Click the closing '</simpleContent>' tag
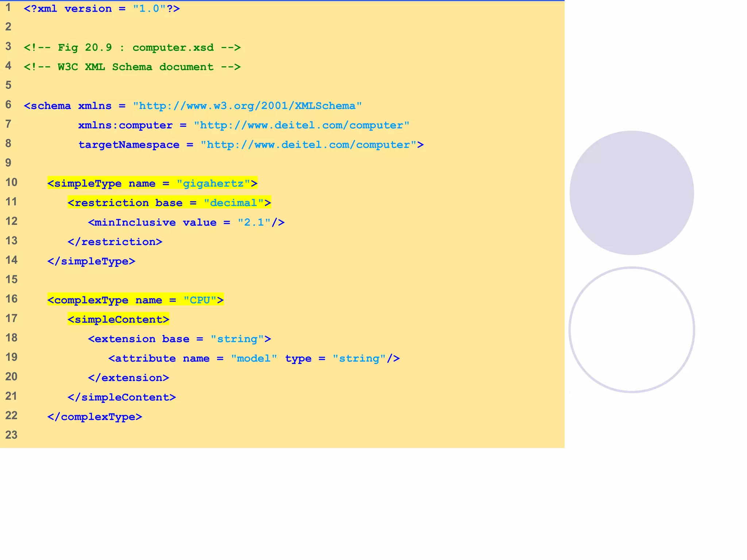Viewport: 747px width, 560px height. coord(122,397)
